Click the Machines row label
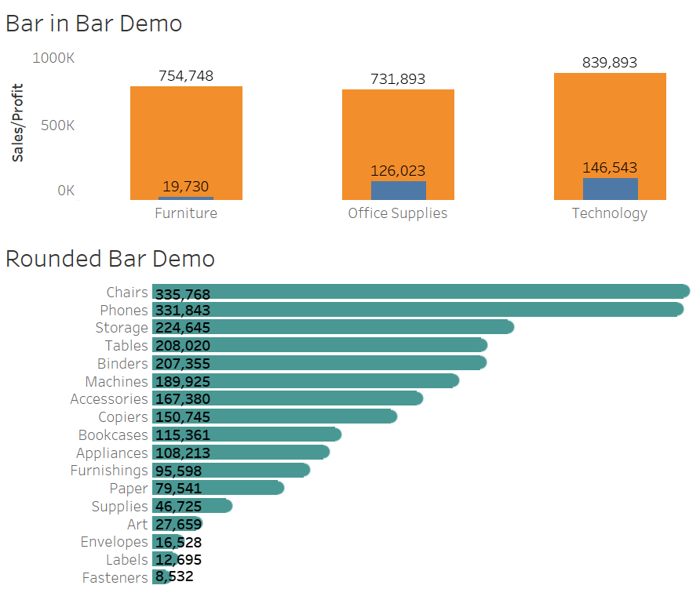Image resolution: width=700 pixels, height=589 pixels. (118, 381)
